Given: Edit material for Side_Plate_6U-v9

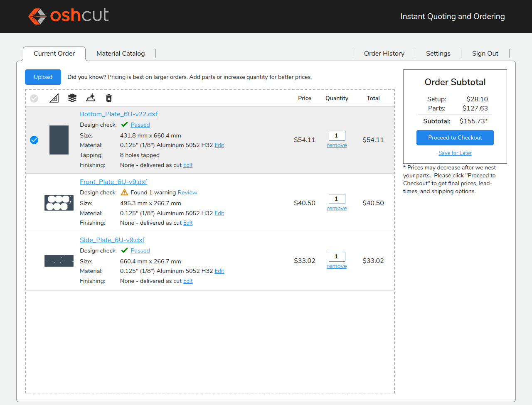Looking at the screenshot, I should pyautogui.click(x=219, y=271).
